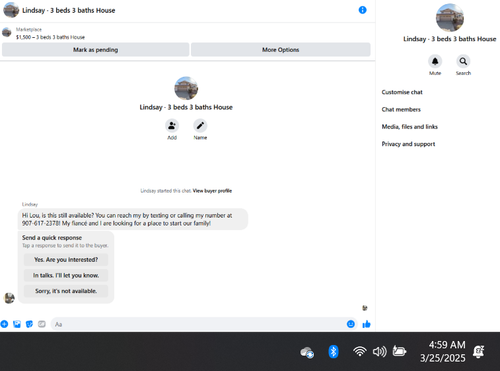
Task: Click the center chat house avatar
Action: pos(186,88)
